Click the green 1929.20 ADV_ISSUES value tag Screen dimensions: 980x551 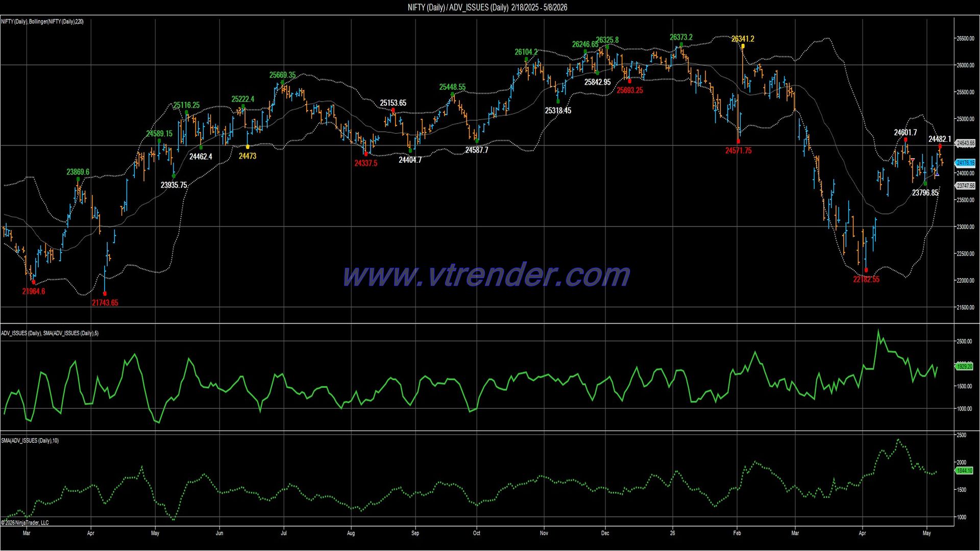(x=964, y=366)
